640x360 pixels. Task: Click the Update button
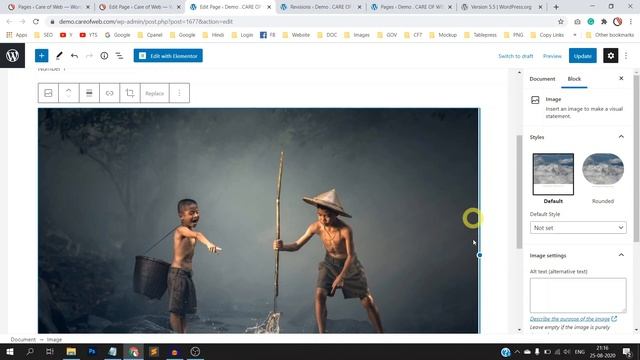[582, 56]
